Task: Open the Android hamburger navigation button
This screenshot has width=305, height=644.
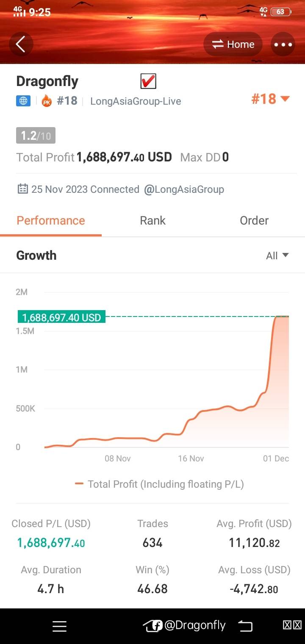Action: pos(59,626)
